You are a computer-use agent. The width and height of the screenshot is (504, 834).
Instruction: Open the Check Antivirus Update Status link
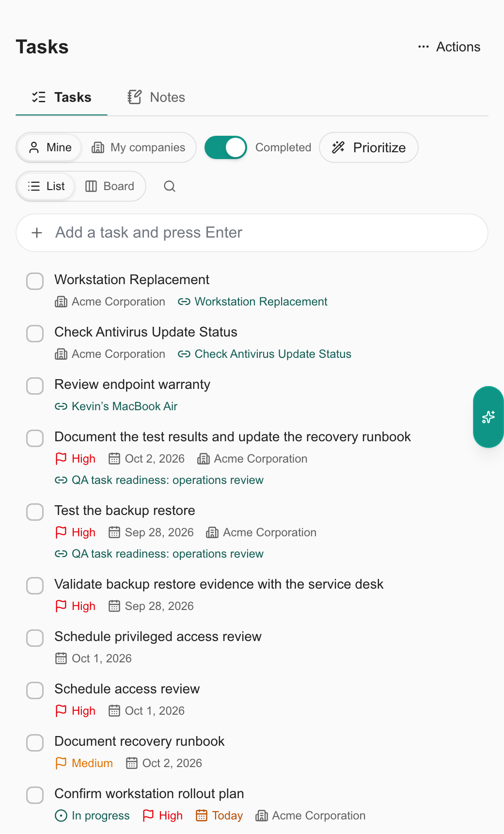(265, 354)
